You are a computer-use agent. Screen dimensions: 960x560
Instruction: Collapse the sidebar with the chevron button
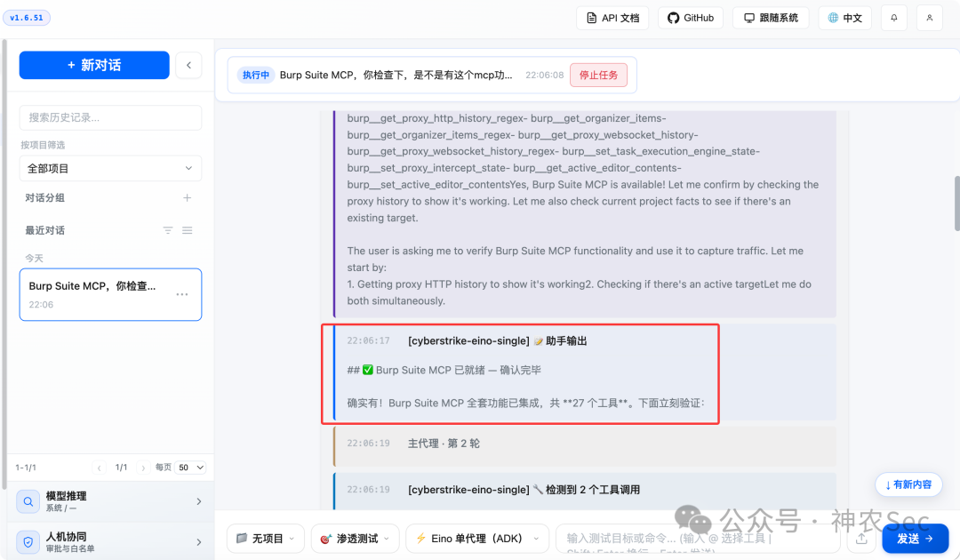(188, 65)
